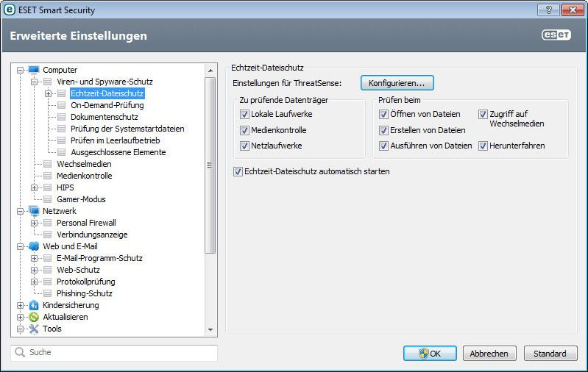The image size is (588, 372).
Task: Click the page icon beside Protokollprüfung
Action: pos(47,282)
